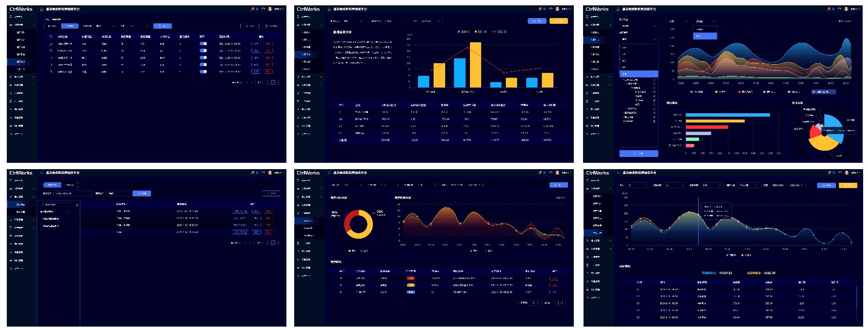Click the yellow button in the blue line chart screen
This screenshot has height=330, width=868.
pyautogui.click(x=848, y=185)
